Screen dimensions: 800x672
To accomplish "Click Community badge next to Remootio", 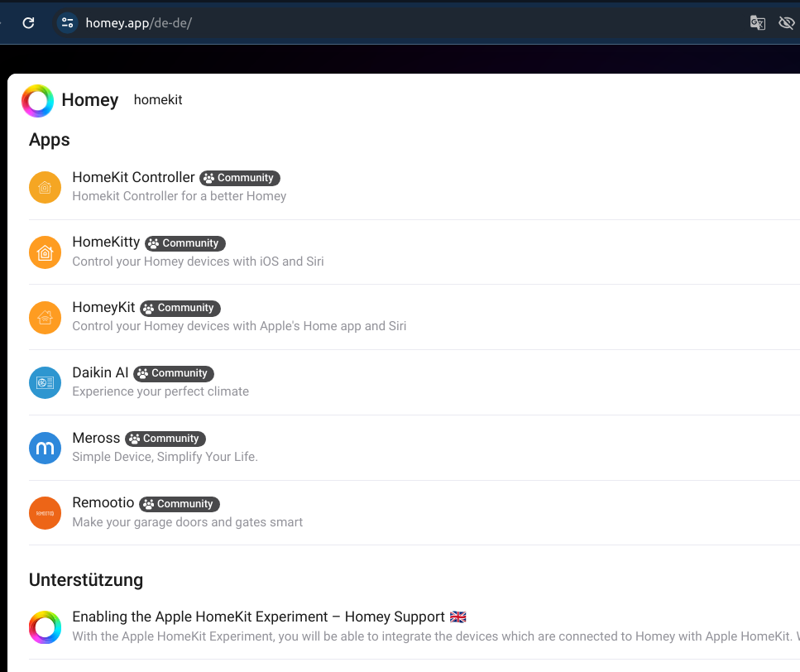I will [x=179, y=504].
